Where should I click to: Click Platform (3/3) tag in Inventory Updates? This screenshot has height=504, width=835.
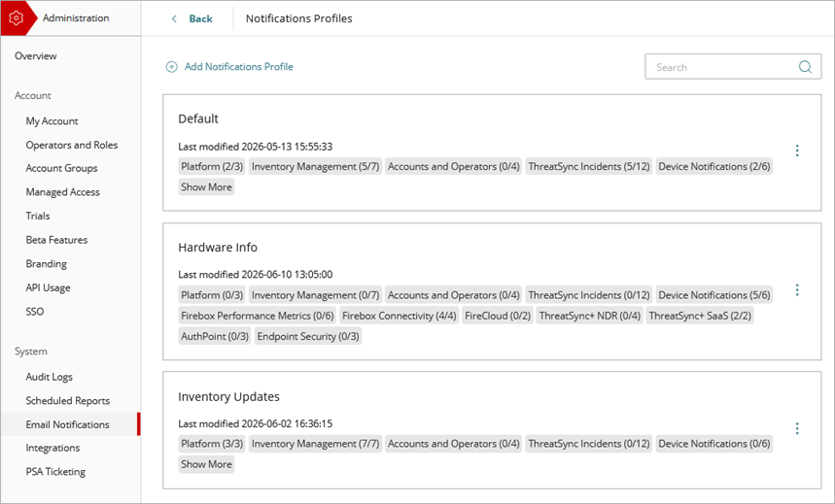click(x=212, y=444)
